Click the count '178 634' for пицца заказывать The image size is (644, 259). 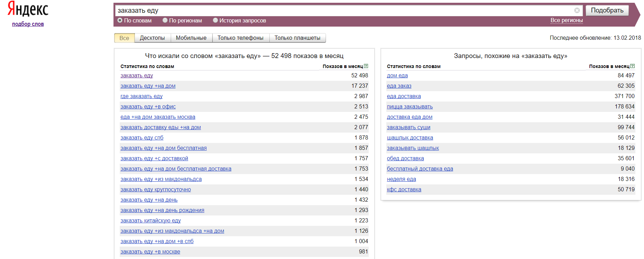pyautogui.click(x=624, y=106)
